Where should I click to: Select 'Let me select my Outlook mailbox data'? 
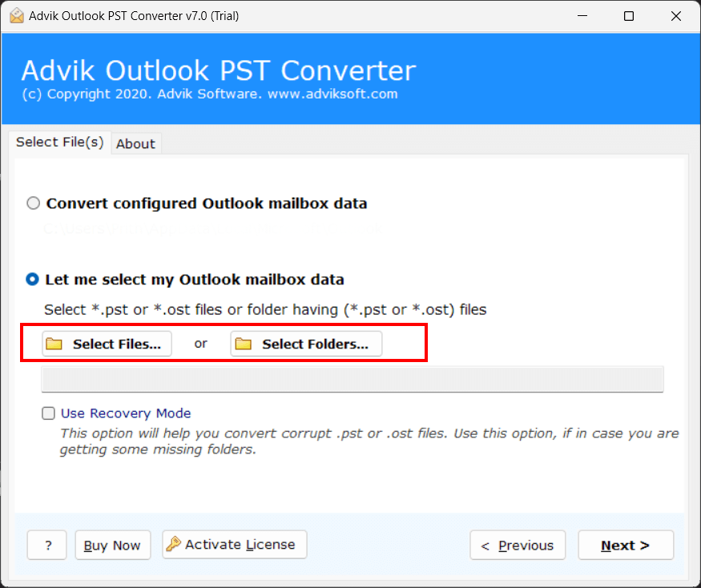pos(33,280)
